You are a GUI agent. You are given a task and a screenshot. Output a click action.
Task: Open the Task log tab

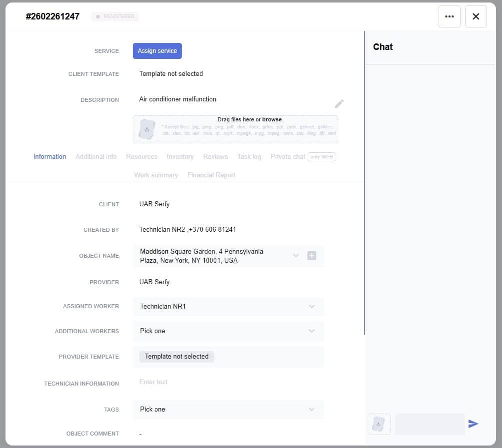click(x=249, y=157)
